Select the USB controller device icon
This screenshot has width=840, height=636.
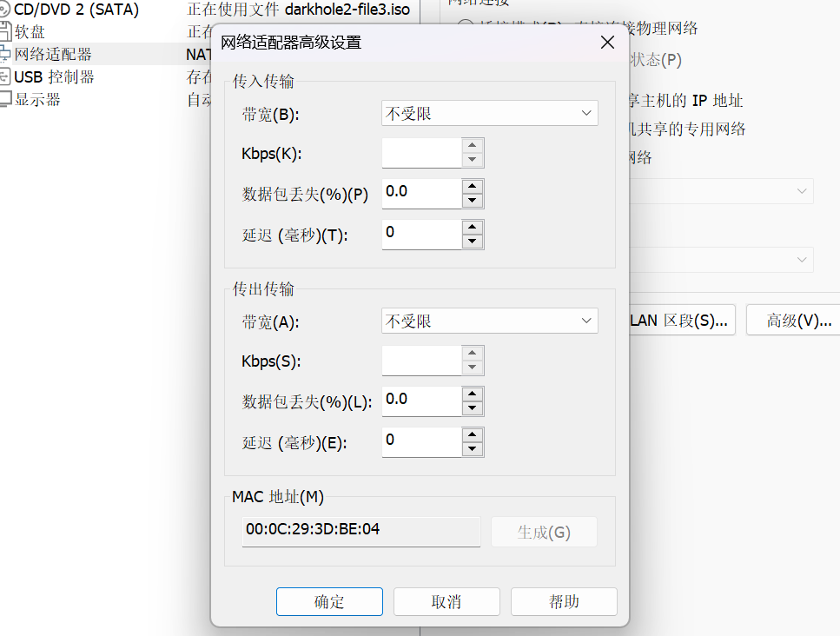coord(4,77)
